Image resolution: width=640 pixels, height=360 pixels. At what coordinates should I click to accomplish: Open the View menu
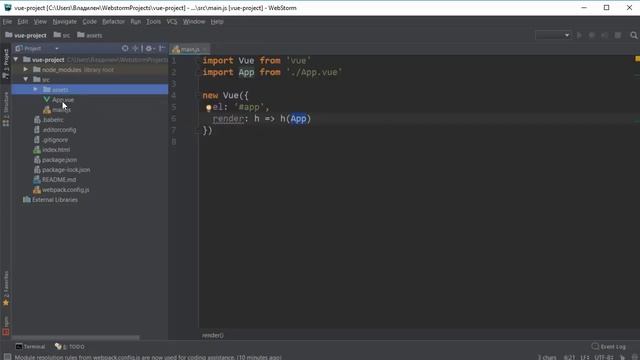pyautogui.click(x=40, y=22)
